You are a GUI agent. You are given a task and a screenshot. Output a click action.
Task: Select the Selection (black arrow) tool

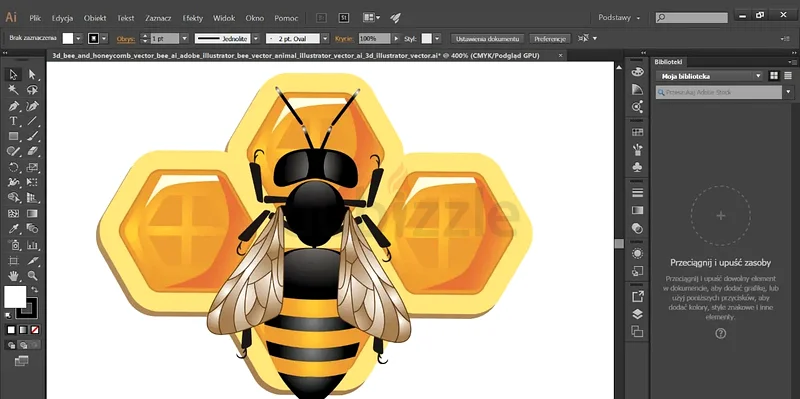click(x=13, y=75)
